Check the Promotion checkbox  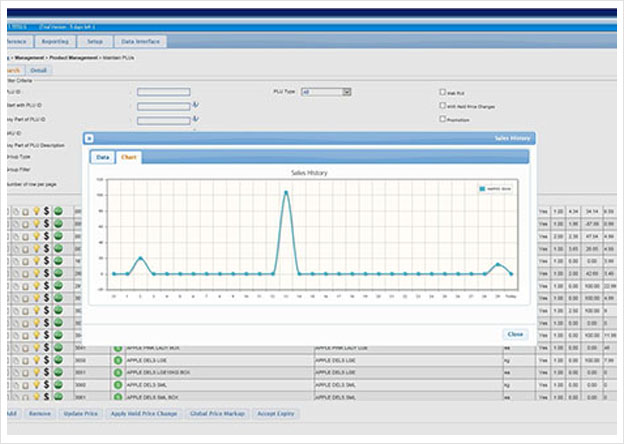pos(443,119)
